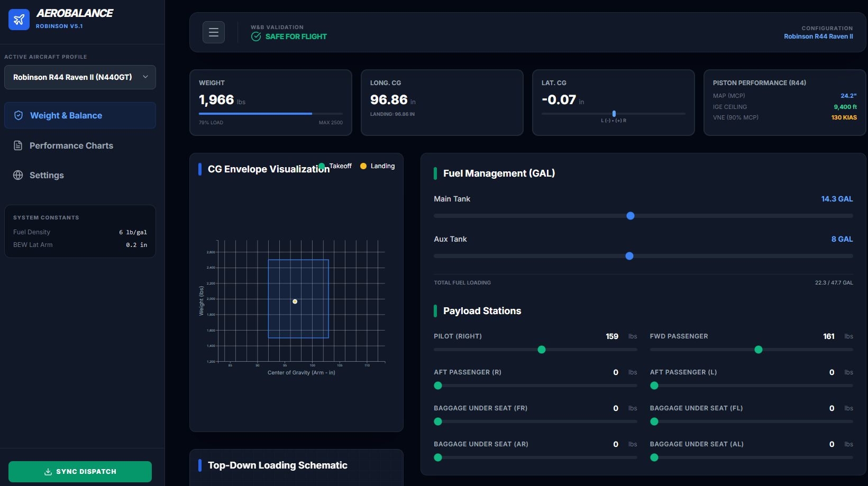Open the hamburger menu beside W&B Validation

[213, 32]
